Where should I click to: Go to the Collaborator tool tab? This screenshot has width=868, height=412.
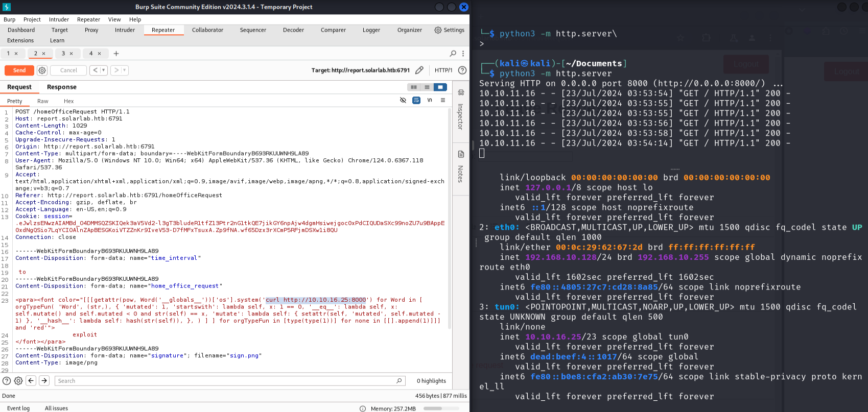coord(207,30)
